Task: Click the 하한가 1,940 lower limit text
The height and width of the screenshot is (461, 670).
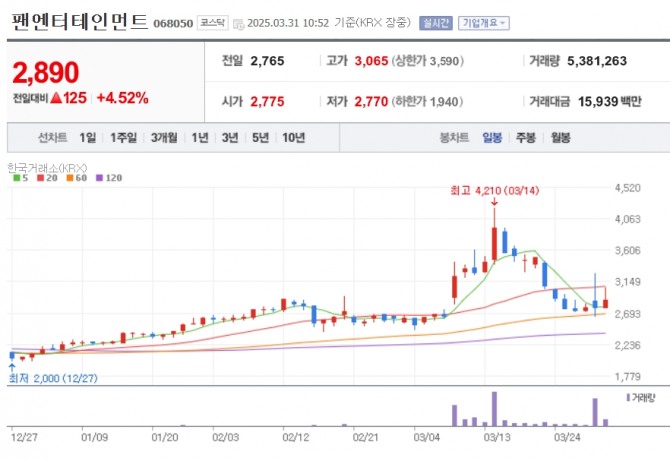Action: 427,102
